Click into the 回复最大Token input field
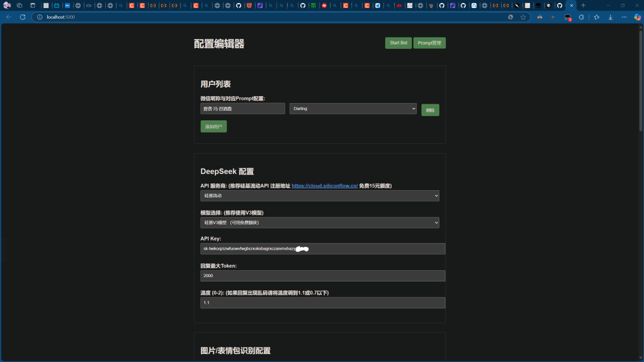The height and width of the screenshot is (362, 644). point(322,276)
